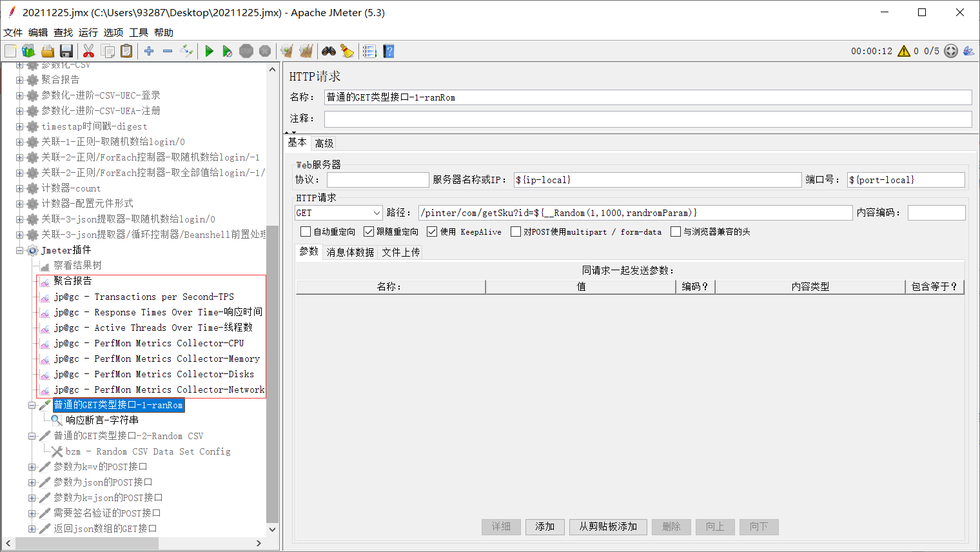Click the Stop icon in toolbar
The image size is (980, 552).
246,51
